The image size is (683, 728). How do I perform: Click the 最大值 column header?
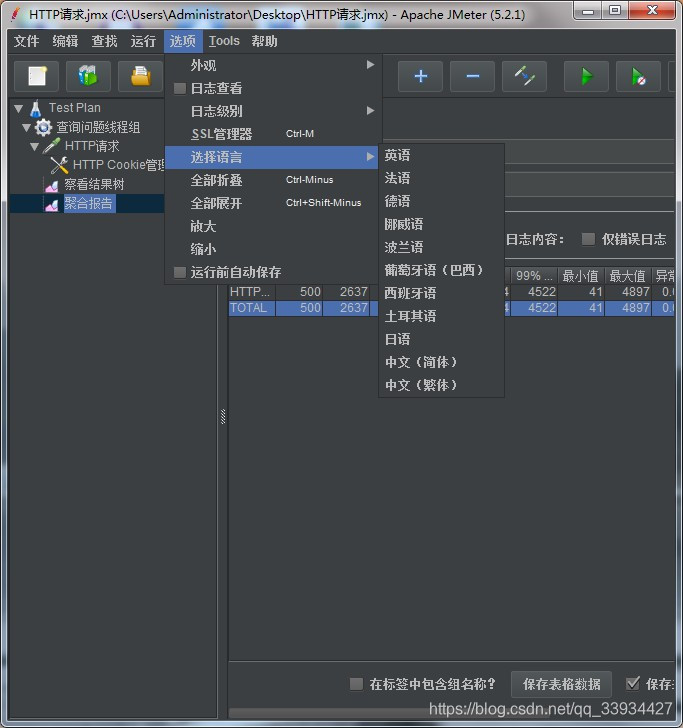coord(627,276)
